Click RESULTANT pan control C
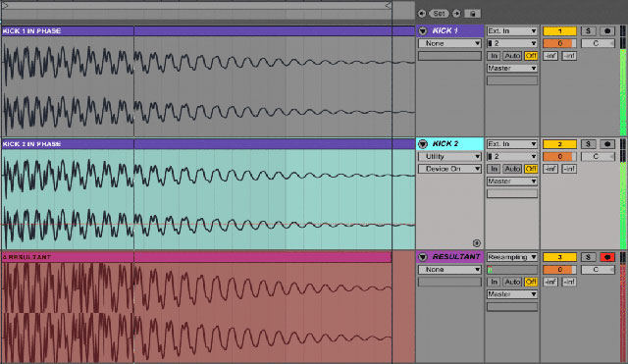 tap(598, 269)
